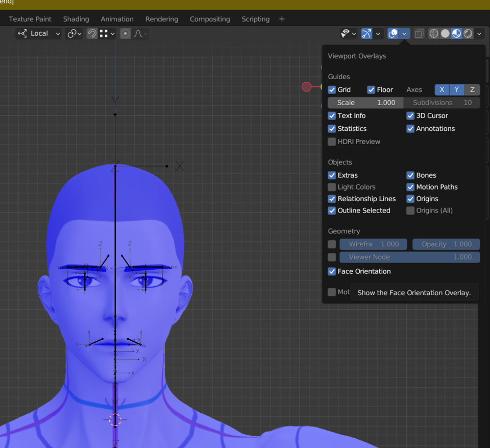Viewport: 490px width, 448px height.
Task: Click the proportional editing icon
Action: coord(125,34)
